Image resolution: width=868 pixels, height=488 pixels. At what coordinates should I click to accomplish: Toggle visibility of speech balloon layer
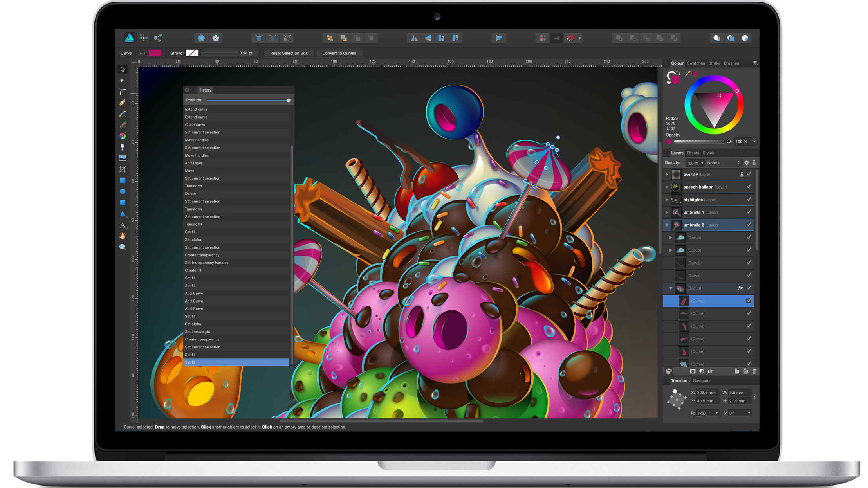pyautogui.click(x=749, y=187)
